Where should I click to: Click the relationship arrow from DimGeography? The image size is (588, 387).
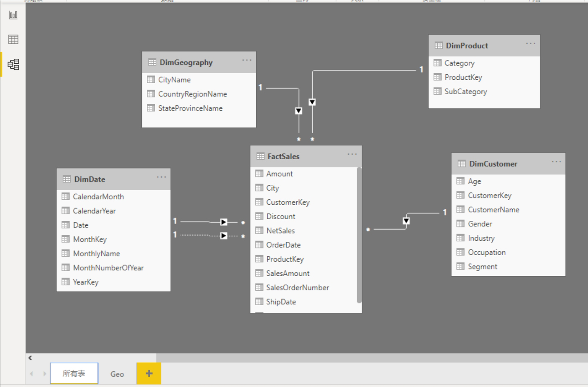click(298, 111)
